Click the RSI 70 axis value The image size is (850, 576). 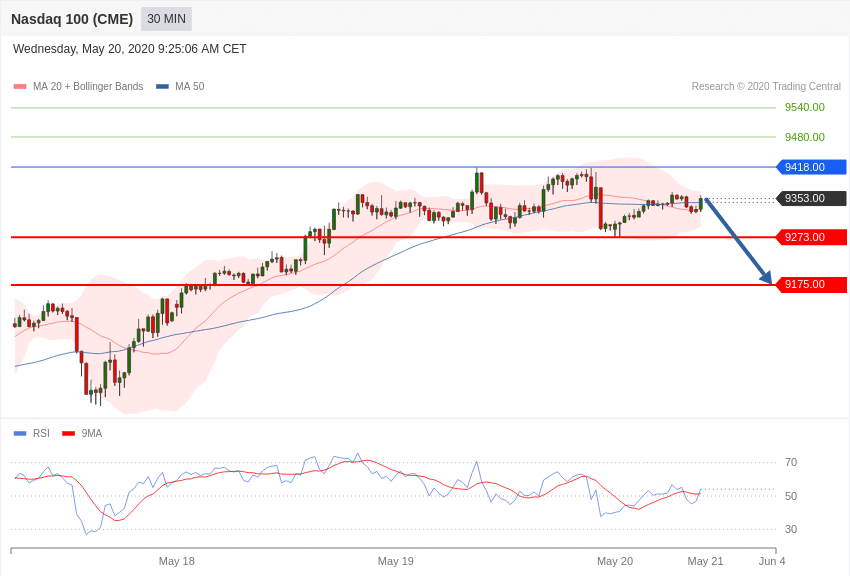point(791,462)
